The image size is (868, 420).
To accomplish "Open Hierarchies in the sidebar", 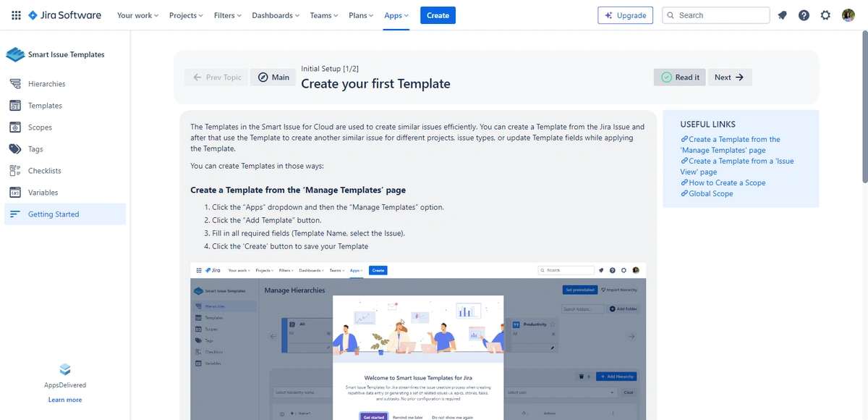I will click(65, 84).
